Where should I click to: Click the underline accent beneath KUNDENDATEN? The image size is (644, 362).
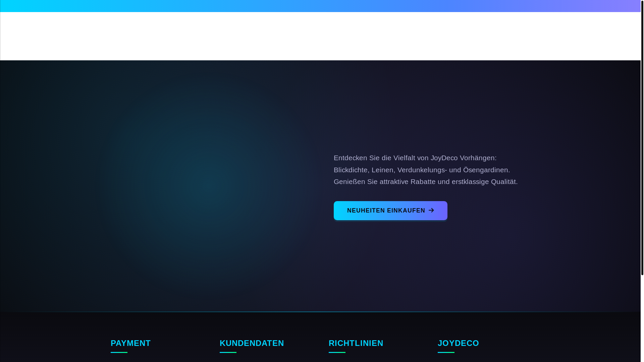(x=228, y=352)
